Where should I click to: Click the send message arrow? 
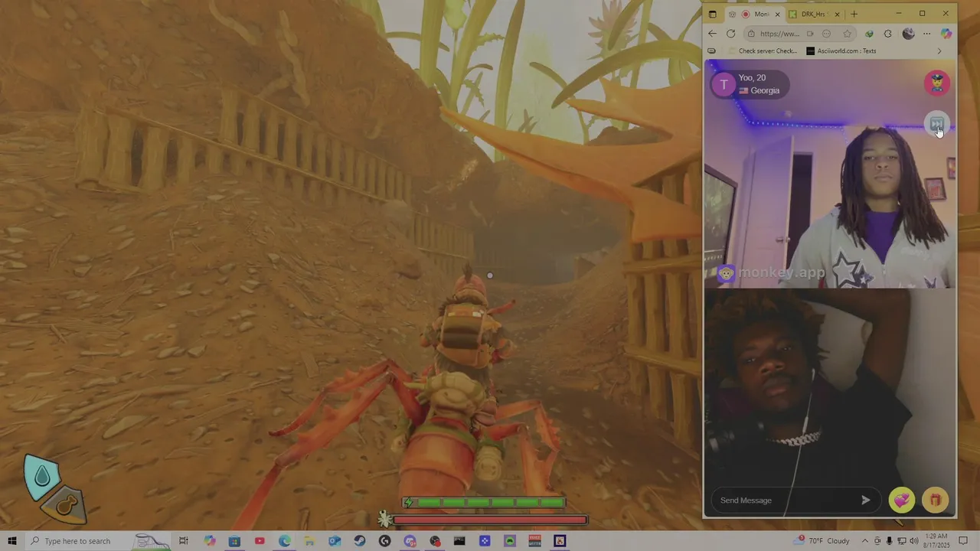pos(865,500)
